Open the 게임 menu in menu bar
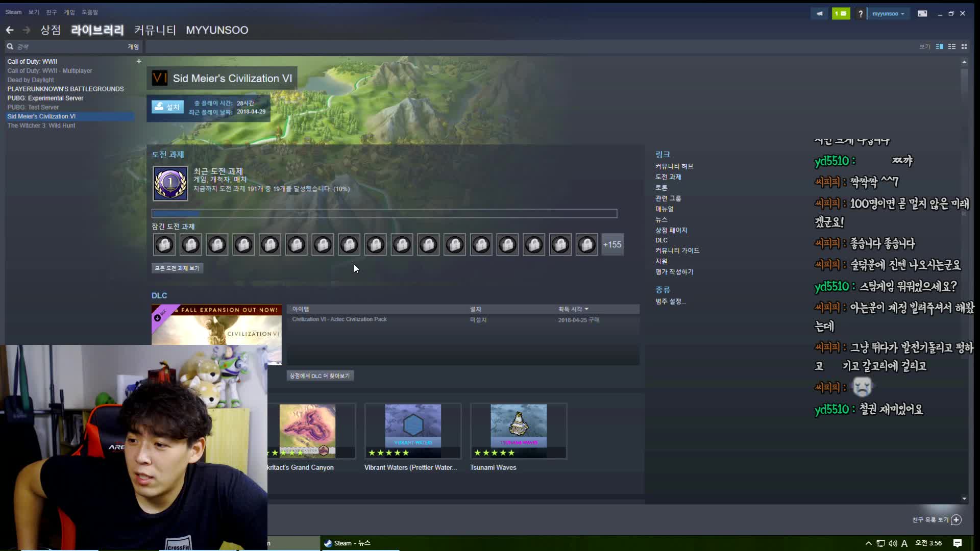Viewport: 980px width, 551px height. coord(69,12)
